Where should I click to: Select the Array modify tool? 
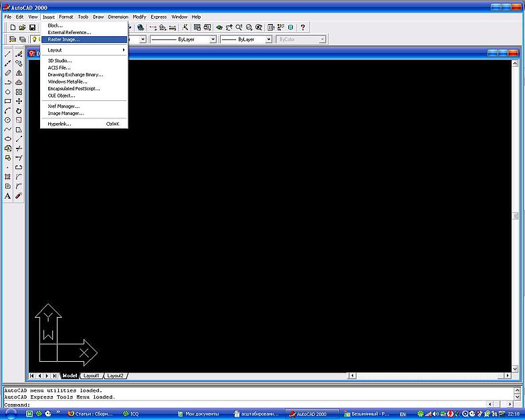[19, 92]
